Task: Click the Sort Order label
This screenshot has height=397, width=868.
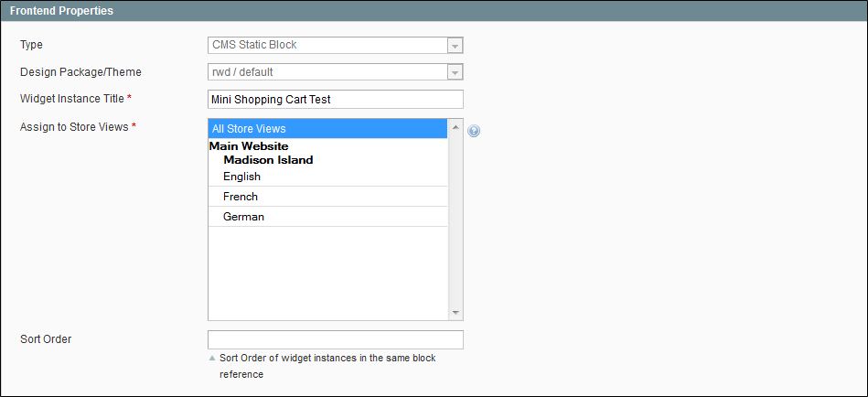Action: click(x=46, y=338)
